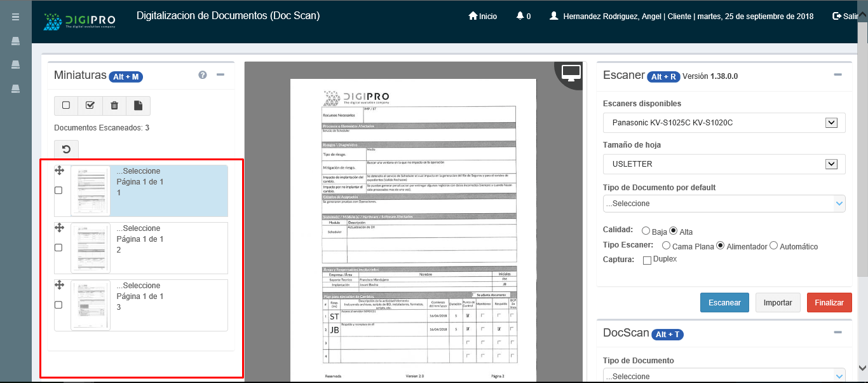Open the hamburger menu in the sidebar
The image size is (868, 383).
click(x=15, y=17)
